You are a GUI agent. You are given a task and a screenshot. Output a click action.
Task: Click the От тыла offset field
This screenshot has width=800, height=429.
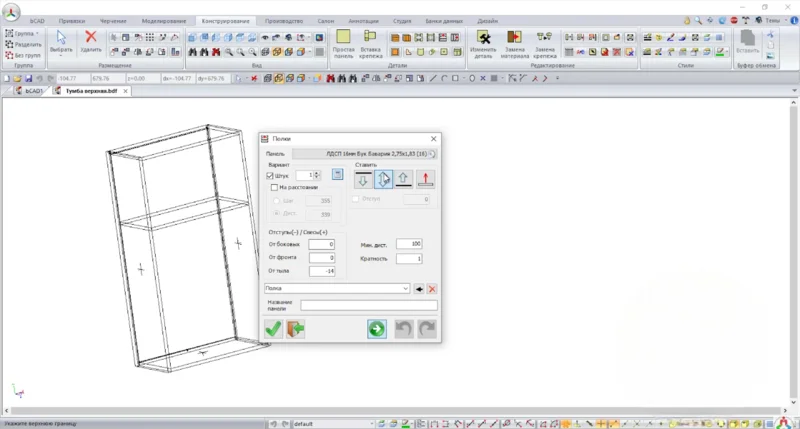[322, 270]
